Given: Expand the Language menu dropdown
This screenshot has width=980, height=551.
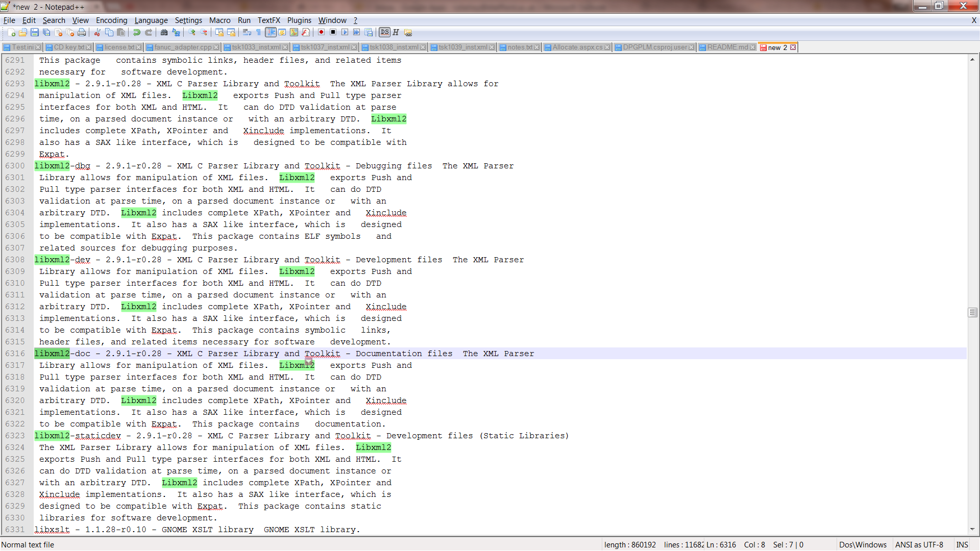Looking at the screenshot, I should tap(151, 19).
